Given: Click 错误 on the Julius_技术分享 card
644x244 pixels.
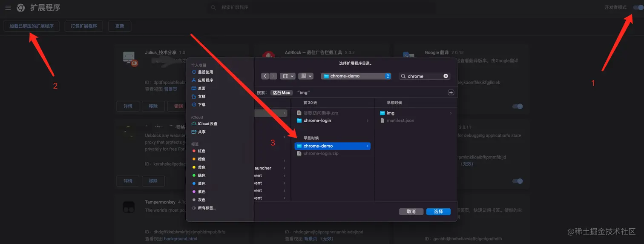Looking at the screenshot, I should [176, 106].
